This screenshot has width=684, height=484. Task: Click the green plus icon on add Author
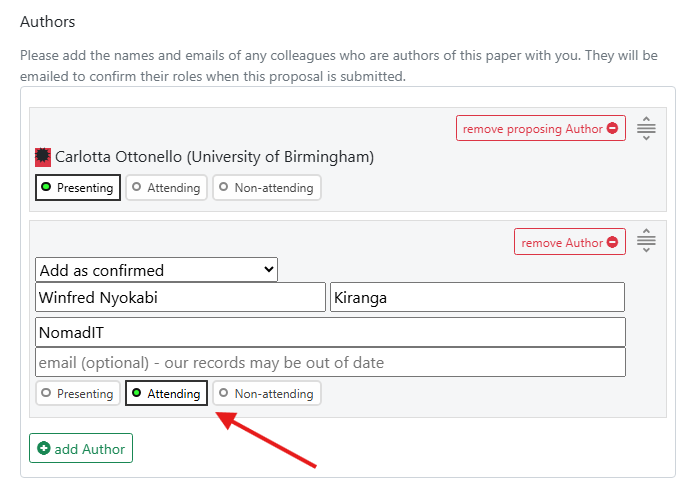click(x=43, y=449)
